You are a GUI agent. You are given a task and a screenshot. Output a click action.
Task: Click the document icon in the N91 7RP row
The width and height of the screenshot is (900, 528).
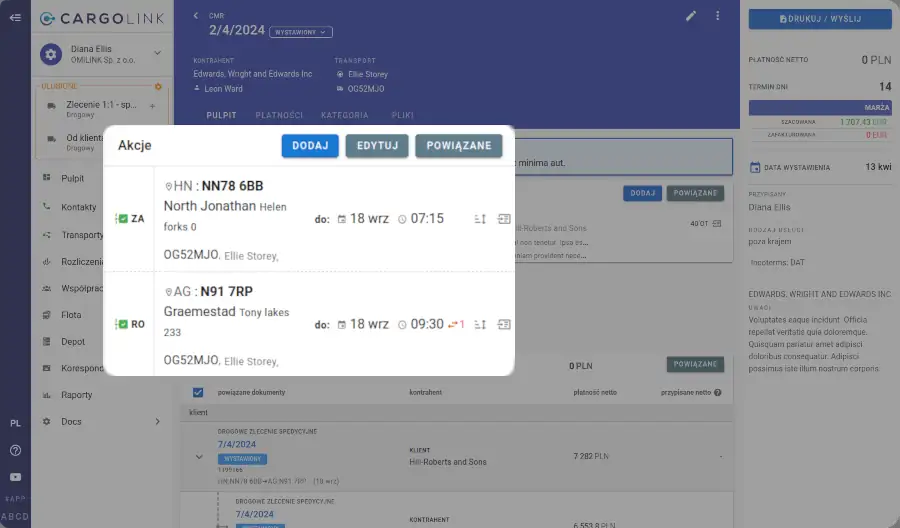pos(504,324)
